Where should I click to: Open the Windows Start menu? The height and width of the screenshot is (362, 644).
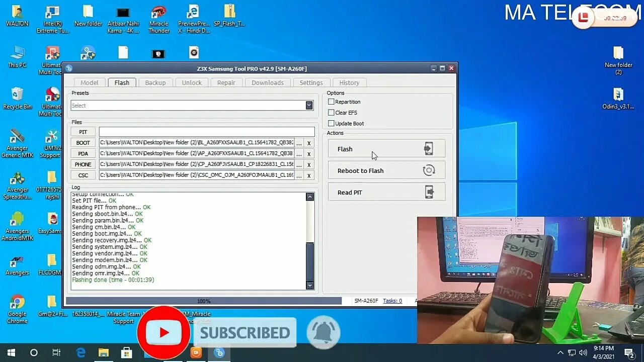[11, 352]
